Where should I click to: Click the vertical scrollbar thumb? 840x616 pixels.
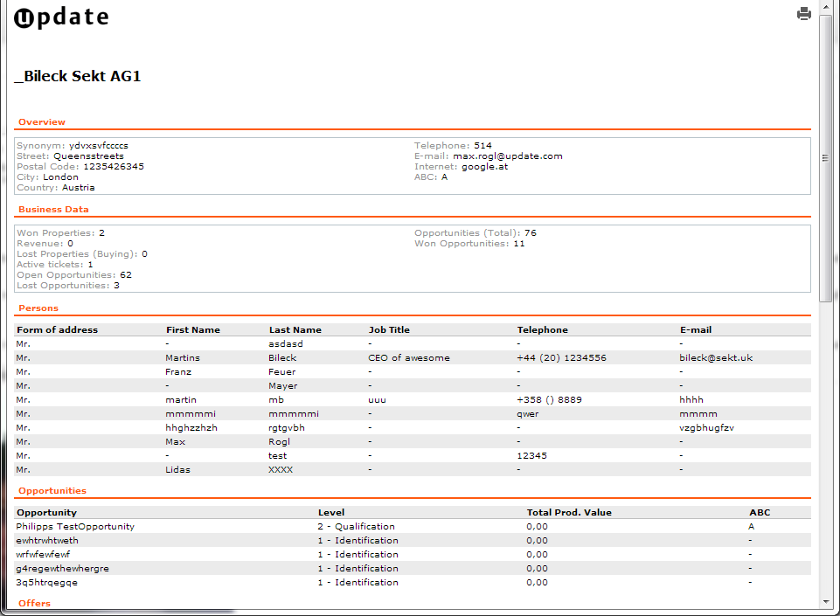tap(825, 158)
